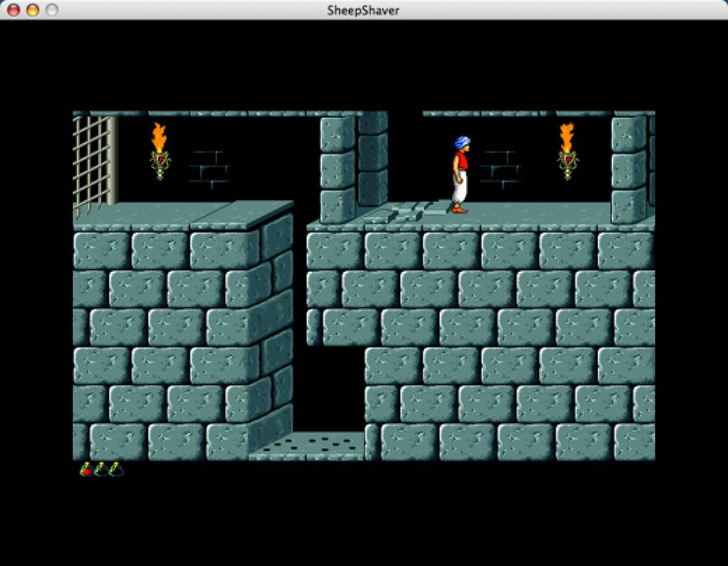Click the raised ledge edge above the gate
The width and height of the screenshot is (728, 566).
tap(134, 207)
